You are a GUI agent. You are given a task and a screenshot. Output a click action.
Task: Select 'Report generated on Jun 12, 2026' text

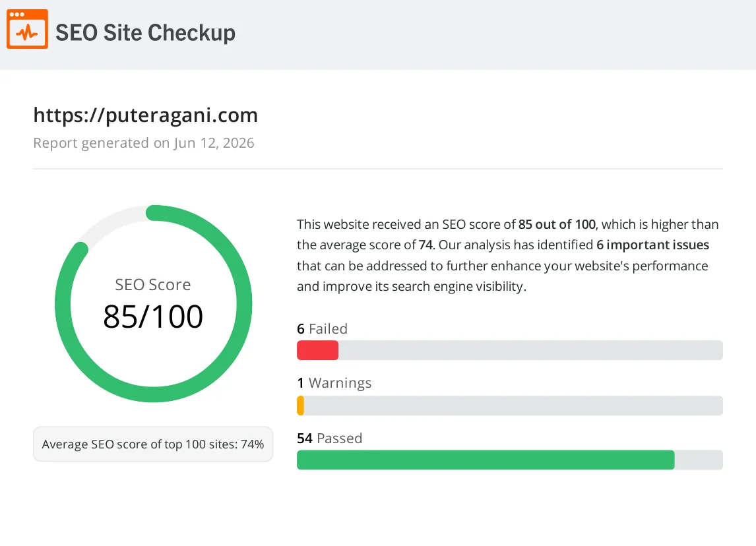[x=144, y=142]
